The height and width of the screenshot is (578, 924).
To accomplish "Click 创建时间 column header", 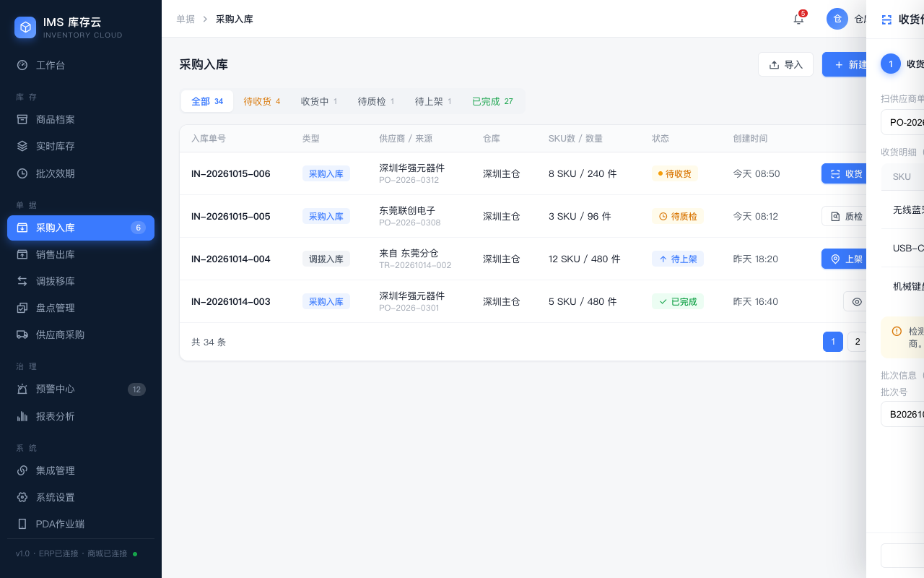I will [x=750, y=138].
